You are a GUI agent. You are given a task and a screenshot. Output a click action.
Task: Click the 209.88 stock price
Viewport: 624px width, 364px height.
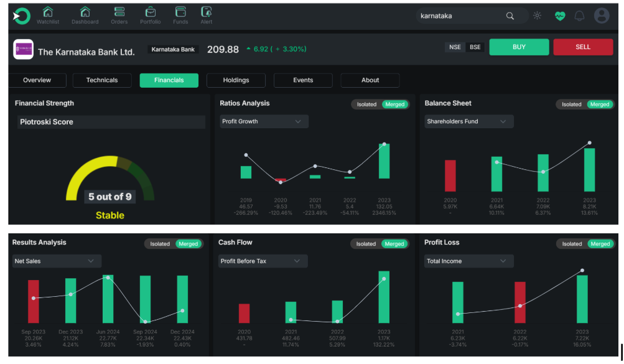223,49
